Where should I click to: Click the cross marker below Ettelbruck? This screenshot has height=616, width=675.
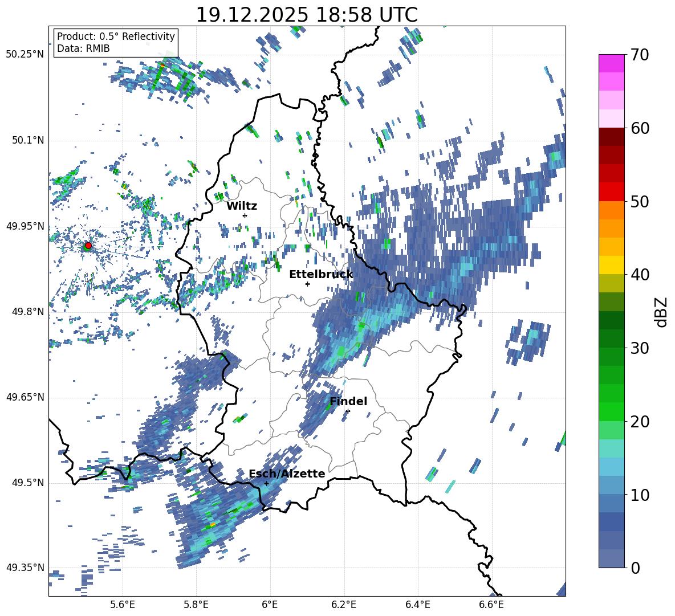[307, 284]
